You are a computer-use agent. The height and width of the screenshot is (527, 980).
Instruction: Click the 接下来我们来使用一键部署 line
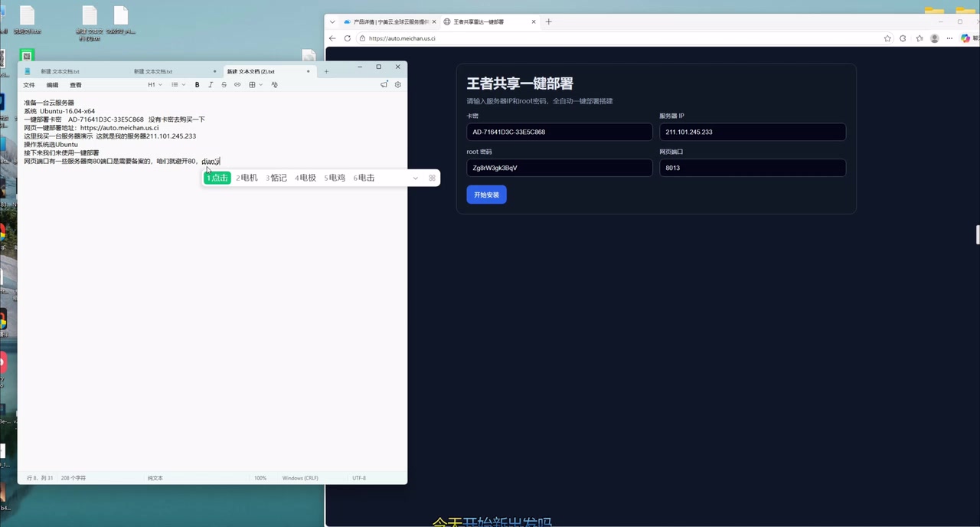pyautogui.click(x=61, y=152)
